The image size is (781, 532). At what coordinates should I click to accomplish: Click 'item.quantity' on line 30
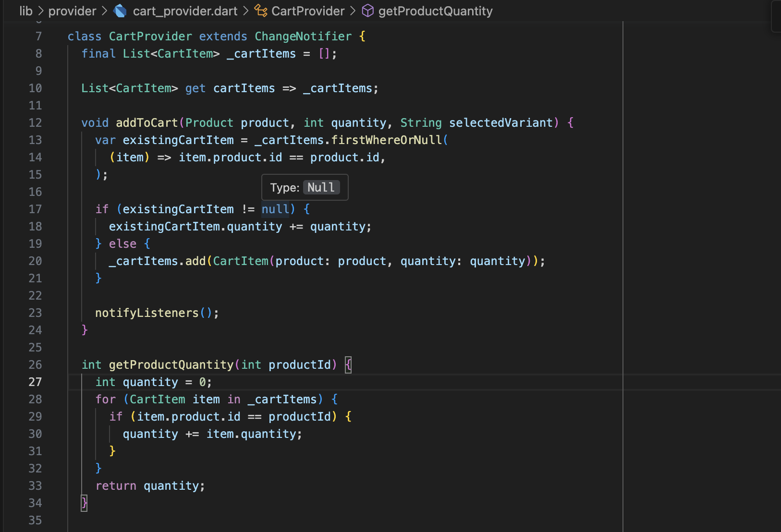(251, 434)
